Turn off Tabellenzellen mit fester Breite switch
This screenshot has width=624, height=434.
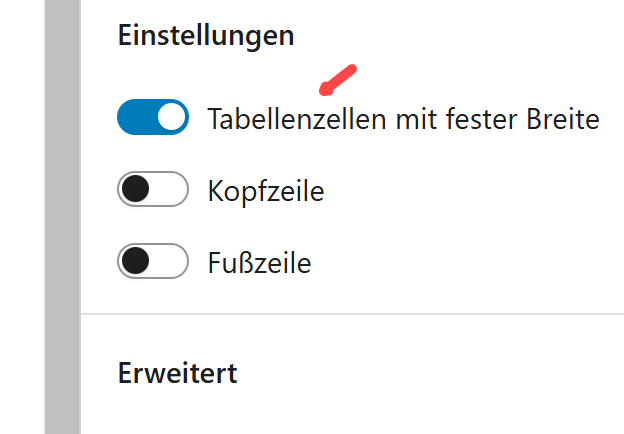click(x=153, y=118)
